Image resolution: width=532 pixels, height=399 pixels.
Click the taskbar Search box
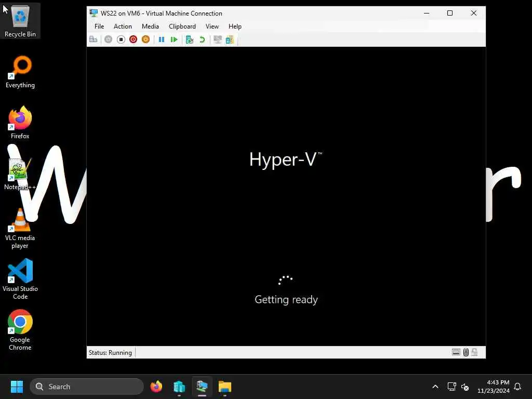(87, 387)
